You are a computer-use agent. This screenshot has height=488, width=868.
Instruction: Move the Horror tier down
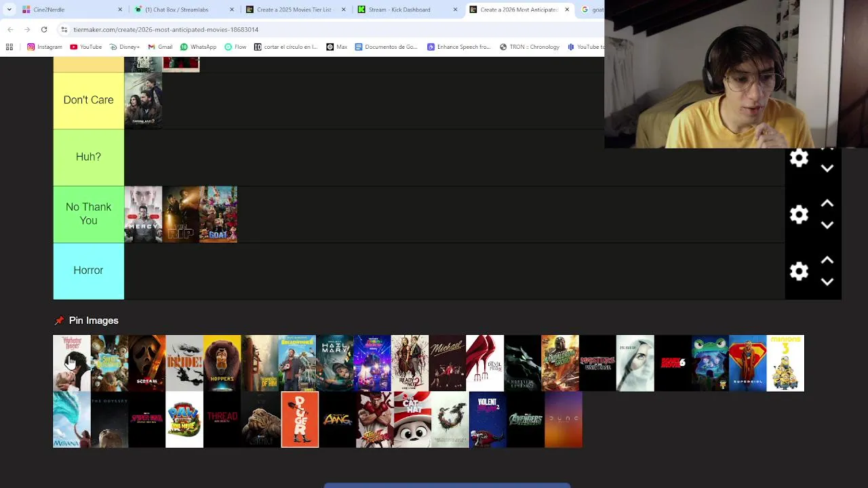point(827,282)
